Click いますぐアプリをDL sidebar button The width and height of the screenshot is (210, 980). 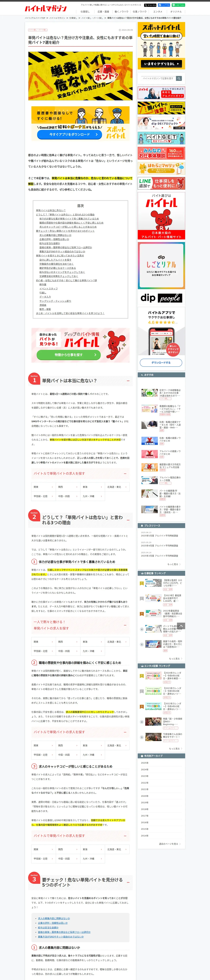[x=161, y=64]
